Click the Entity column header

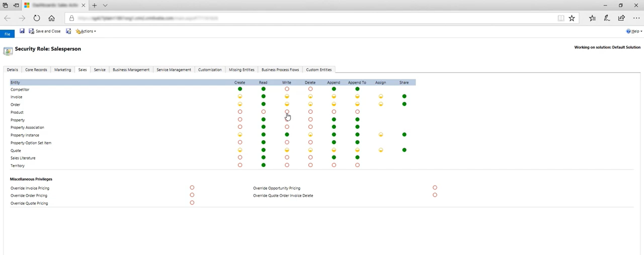15,83
